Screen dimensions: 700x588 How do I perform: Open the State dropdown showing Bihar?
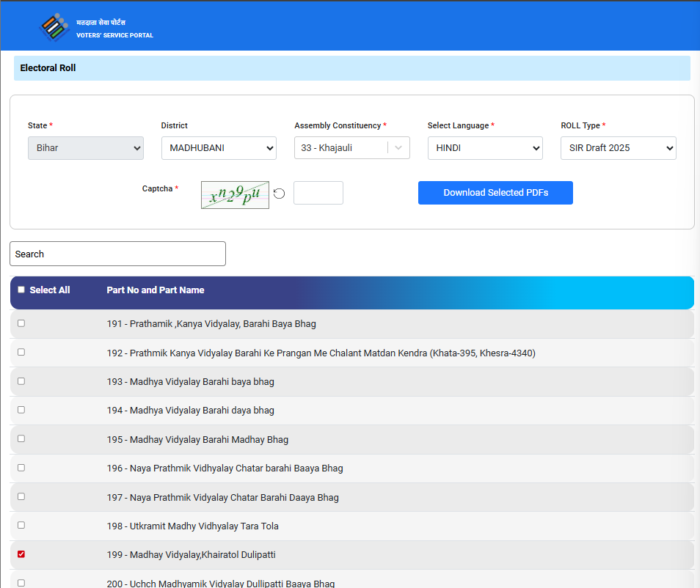coord(85,148)
